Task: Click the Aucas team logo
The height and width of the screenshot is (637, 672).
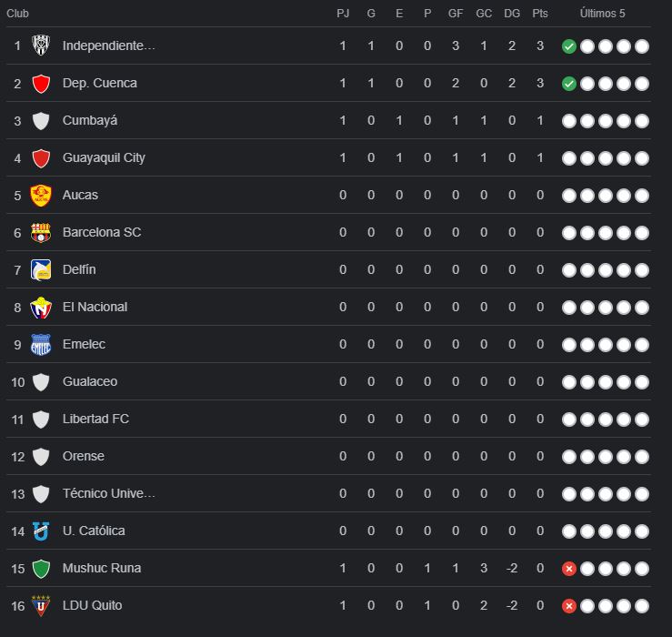Action: point(40,195)
